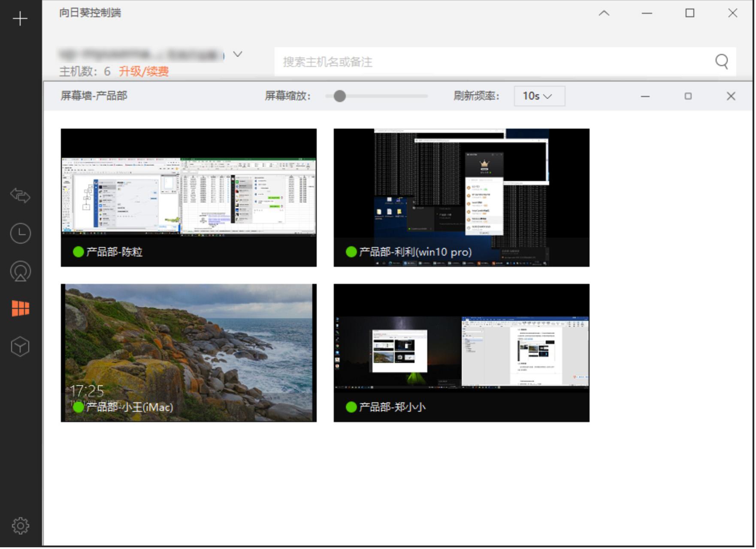756x549 pixels.
Task: Open the 产品部-利利(win10 pro) screen thumbnail
Action: click(463, 198)
